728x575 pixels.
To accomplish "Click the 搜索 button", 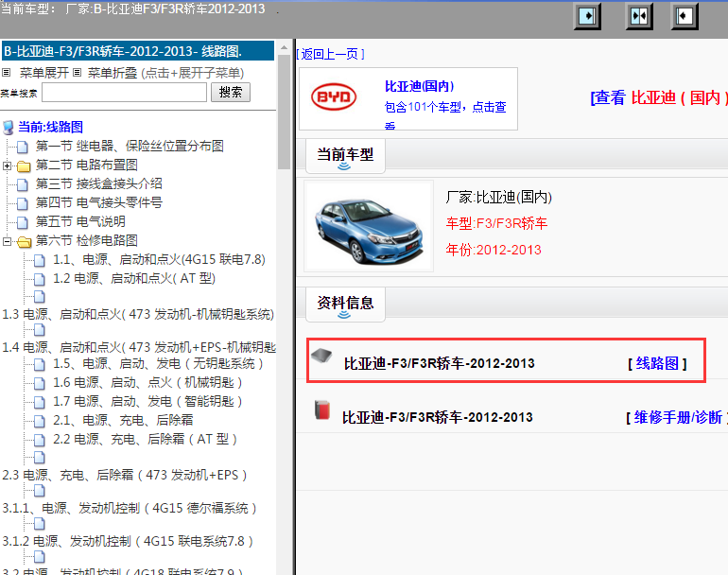I will click(231, 92).
